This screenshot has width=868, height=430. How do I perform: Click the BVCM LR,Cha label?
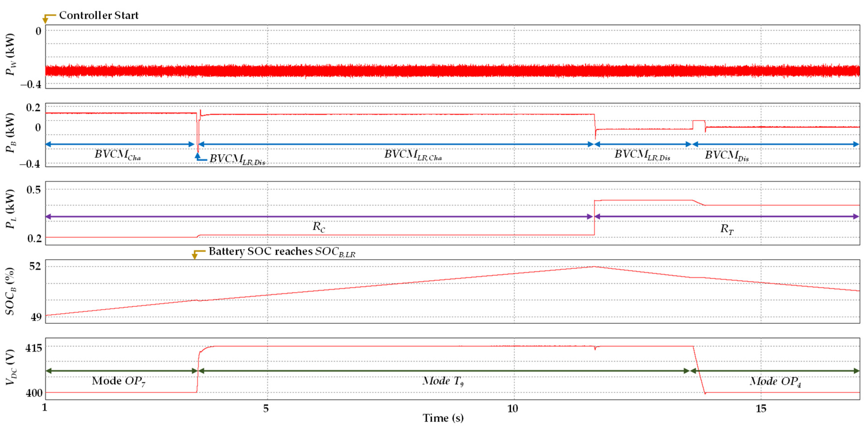[x=413, y=155]
